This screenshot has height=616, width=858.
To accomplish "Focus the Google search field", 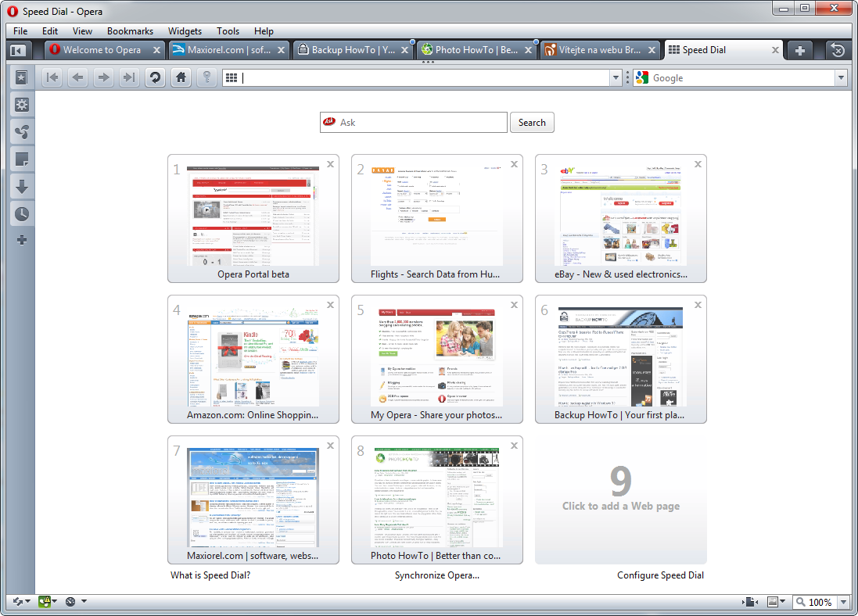I will tap(741, 78).
